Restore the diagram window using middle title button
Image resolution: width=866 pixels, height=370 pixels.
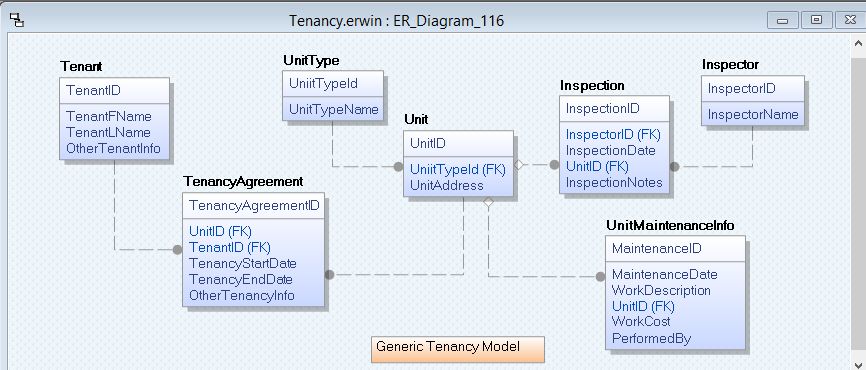(x=816, y=20)
